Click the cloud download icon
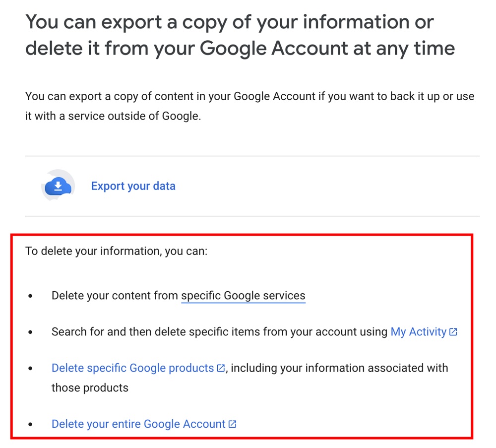The image size is (496, 448). (58, 186)
